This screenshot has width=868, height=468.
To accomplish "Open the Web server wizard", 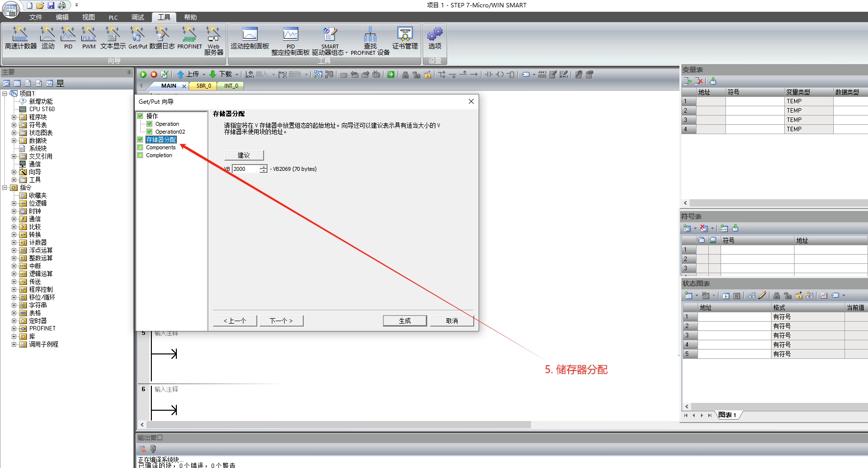I will (x=214, y=38).
